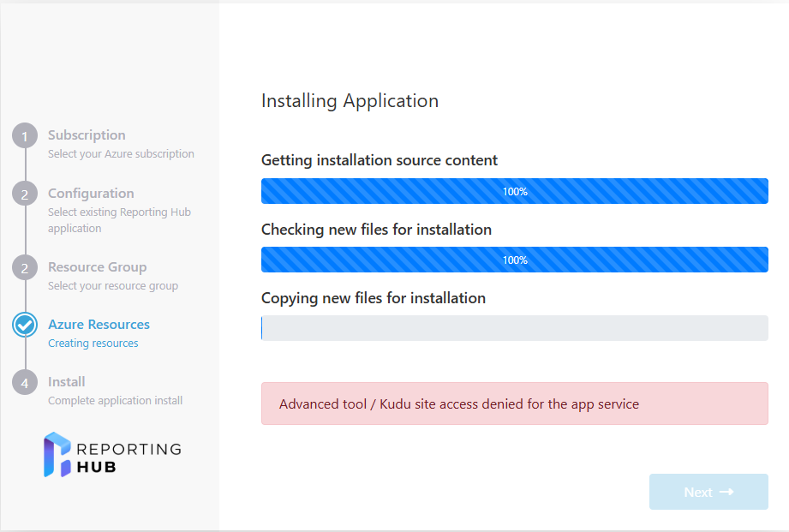Click the arrow icon on the Next button

tap(726, 492)
